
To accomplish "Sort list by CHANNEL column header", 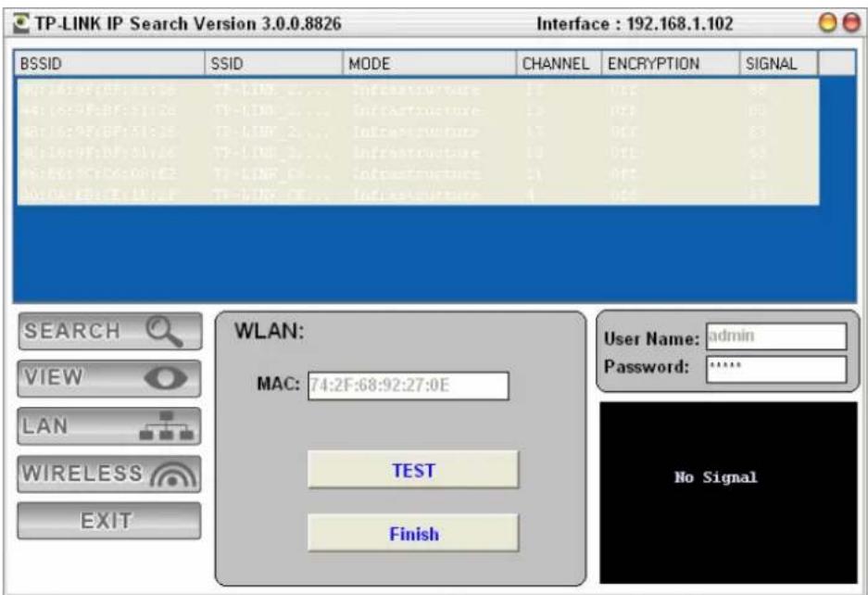I will 560,64.
